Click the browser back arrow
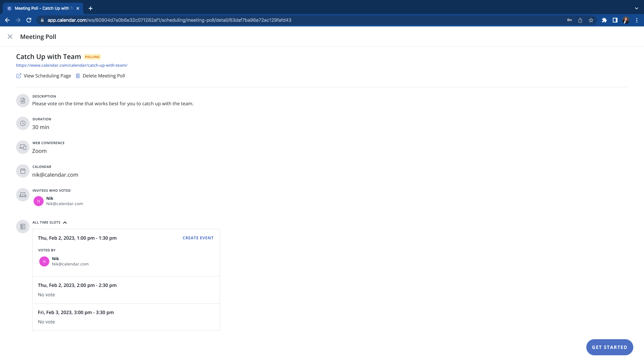644x362 pixels. (7, 20)
